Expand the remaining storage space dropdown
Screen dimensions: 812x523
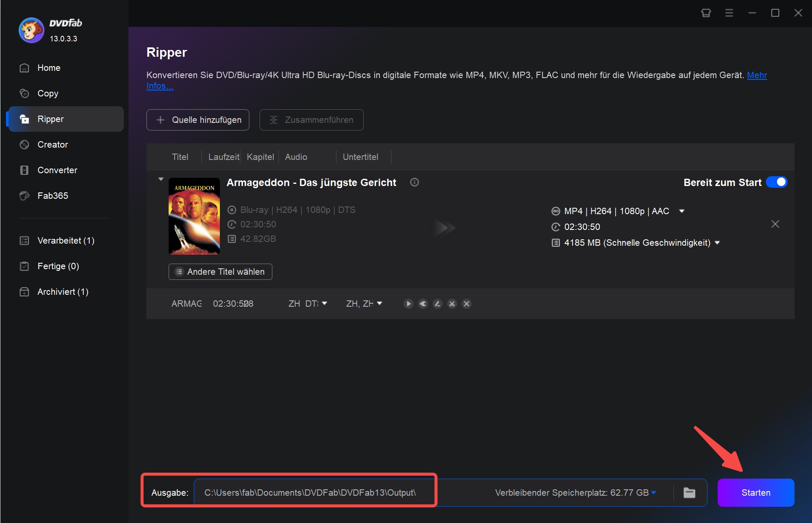tap(654, 493)
